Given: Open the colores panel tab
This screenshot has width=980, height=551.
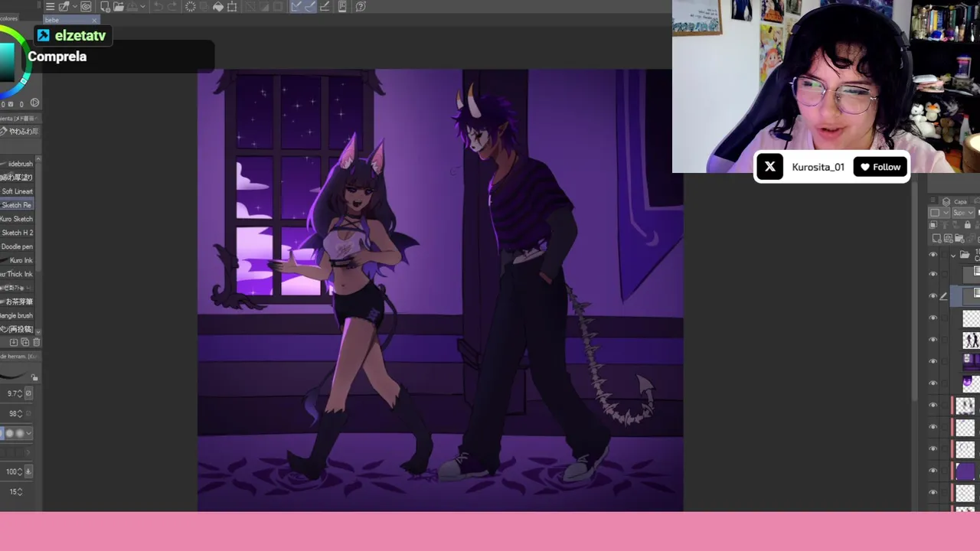Looking at the screenshot, I should (x=9, y=18).
